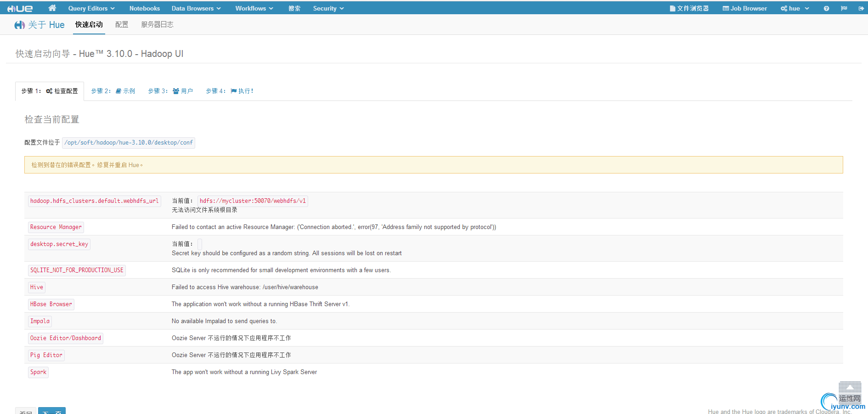Expand the Data Browsers dropdown

coord(196,8)
